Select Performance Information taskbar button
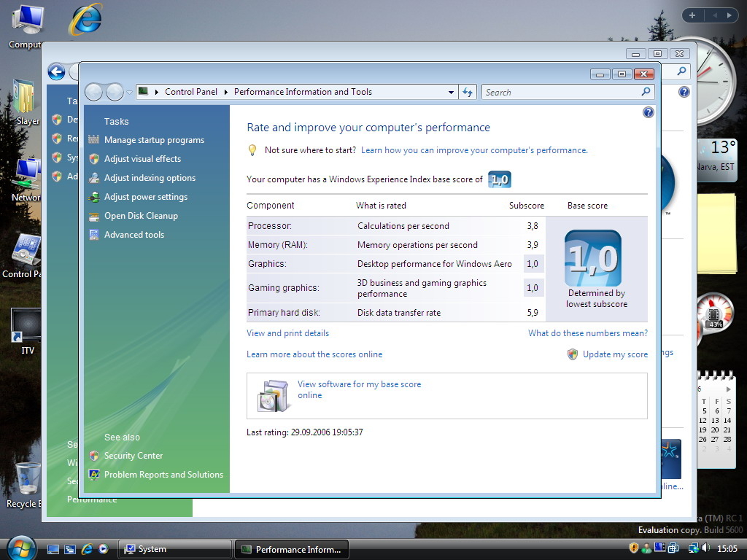Viewport: 747px width, 560px height. click(x=291, y=549)
